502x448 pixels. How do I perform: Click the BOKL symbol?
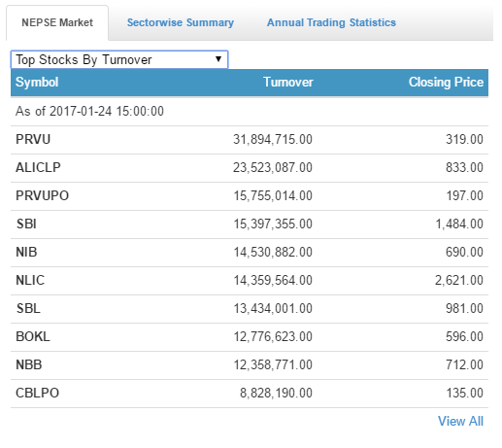(x=33, y=336)
